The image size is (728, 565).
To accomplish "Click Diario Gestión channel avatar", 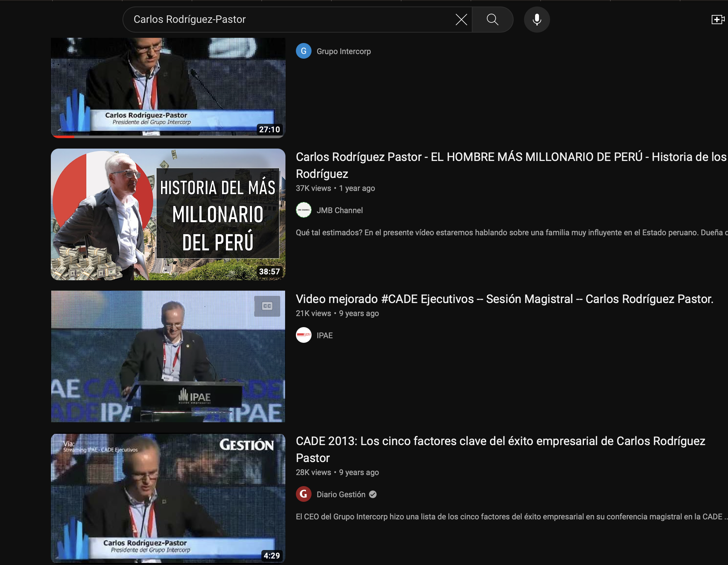I will (x=304, y=494).
